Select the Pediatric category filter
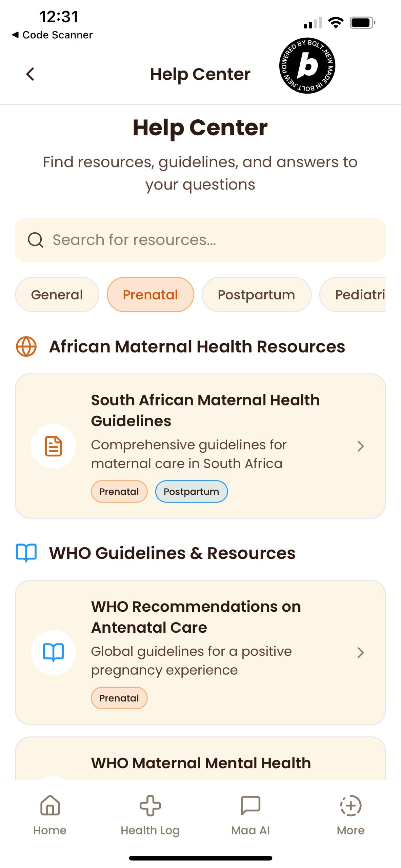 (x=353, y=295)
